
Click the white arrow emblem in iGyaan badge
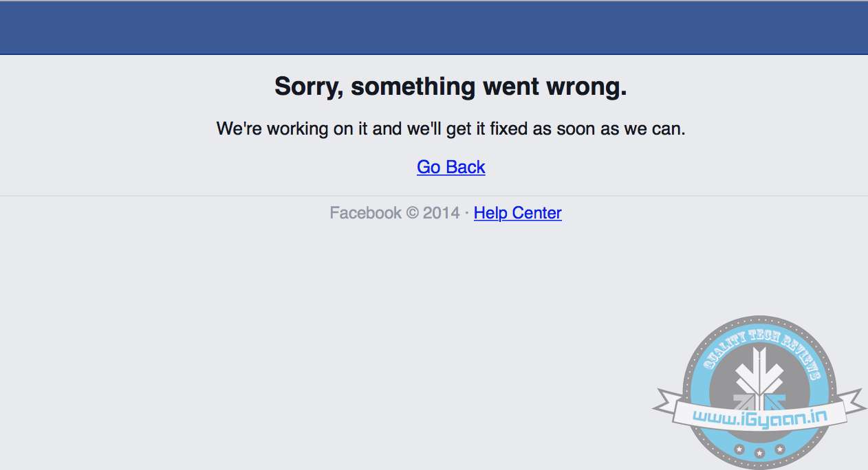click(759, 371)
